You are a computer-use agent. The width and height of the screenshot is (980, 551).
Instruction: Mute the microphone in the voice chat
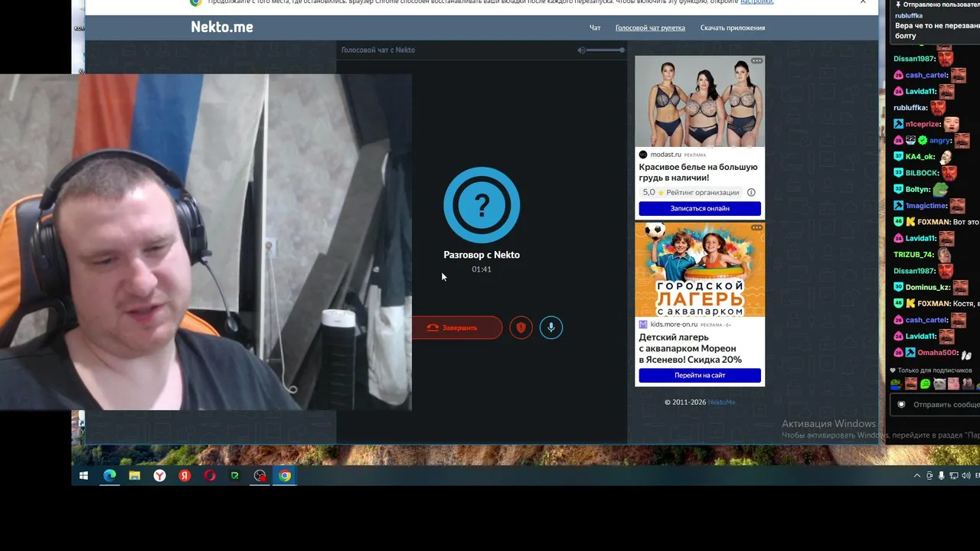(550, 328)
